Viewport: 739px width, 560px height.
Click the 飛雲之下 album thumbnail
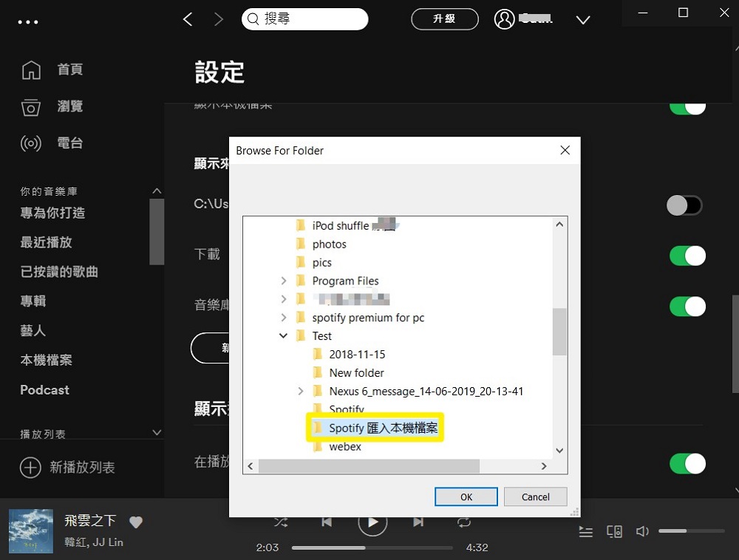tap(31, 530)
